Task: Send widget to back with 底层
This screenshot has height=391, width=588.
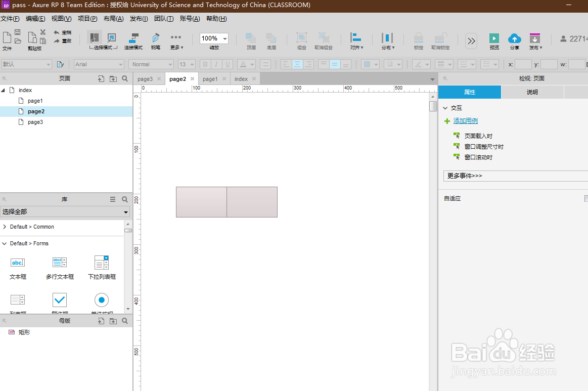Action: (x=271, y=41)
